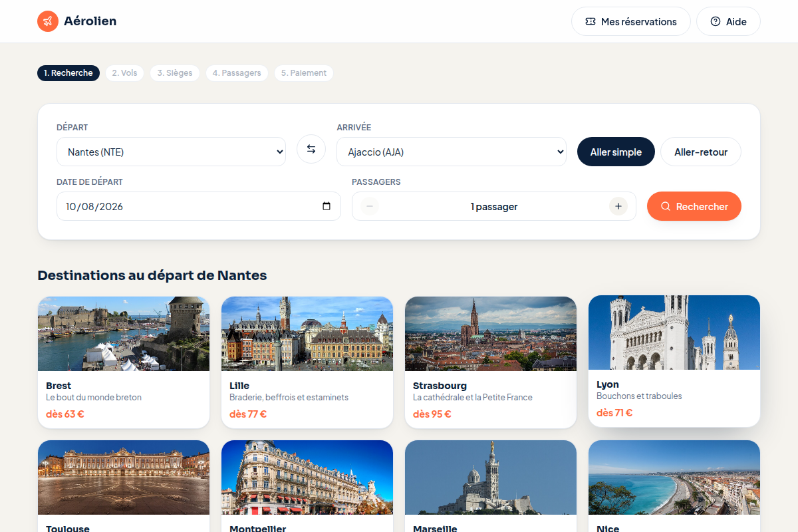Click the Brest city title

click(59, 386)
